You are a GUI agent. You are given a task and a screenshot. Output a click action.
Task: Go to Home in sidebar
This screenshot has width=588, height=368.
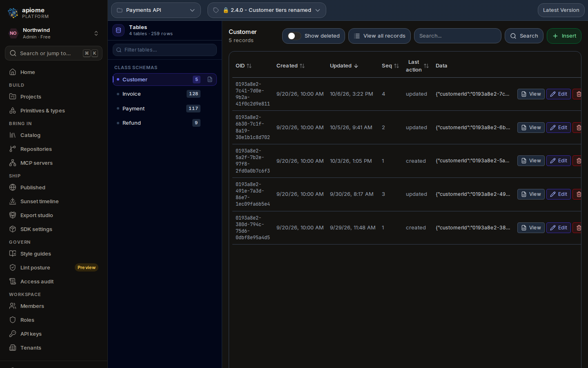point(53,72)
